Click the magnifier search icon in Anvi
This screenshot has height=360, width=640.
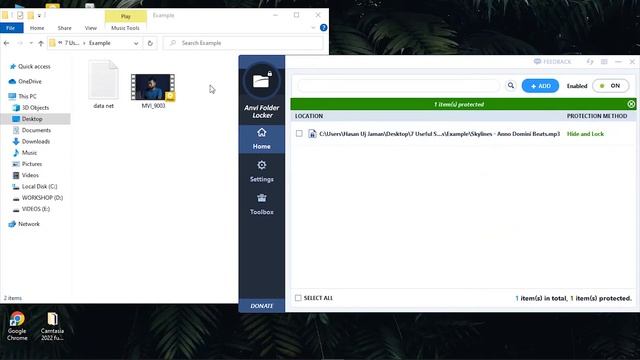pyautogui.click(x=511, y=86)
